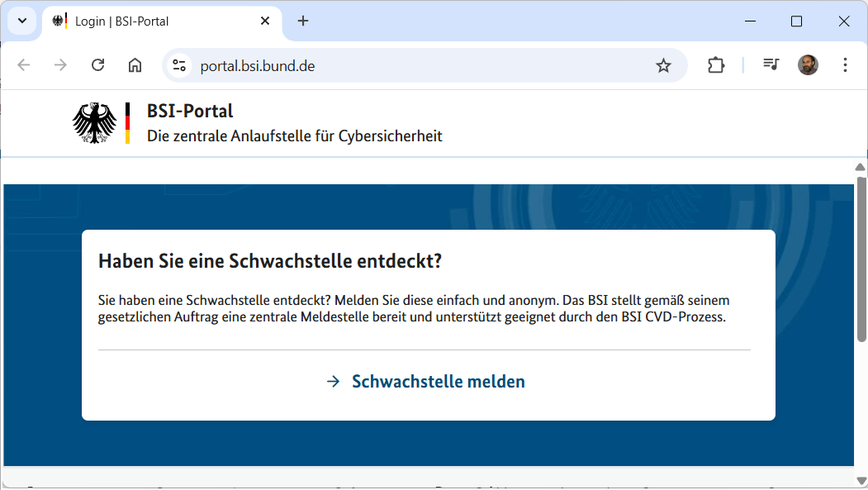Viewport: 868px width, 490px height.
Task: Open the Chrome profile avatar
Action: (808, 65)
